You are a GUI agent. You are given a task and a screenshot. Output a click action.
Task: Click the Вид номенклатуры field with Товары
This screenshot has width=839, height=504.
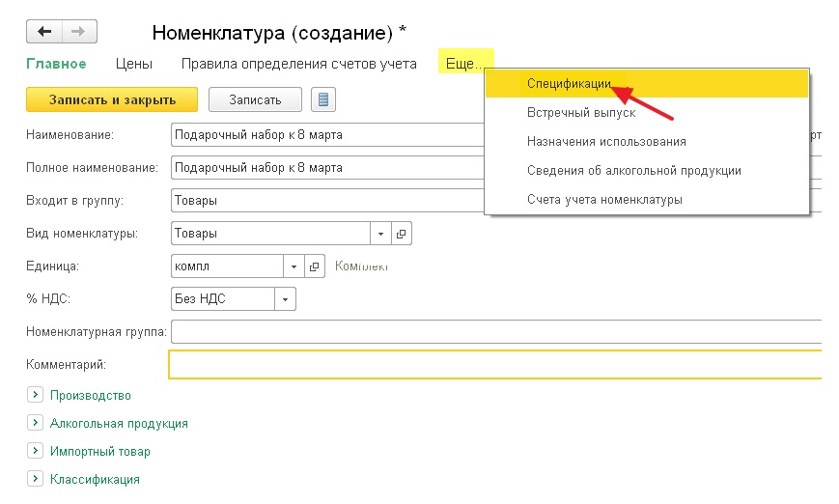pyautogui.click(x=270, y=234)
